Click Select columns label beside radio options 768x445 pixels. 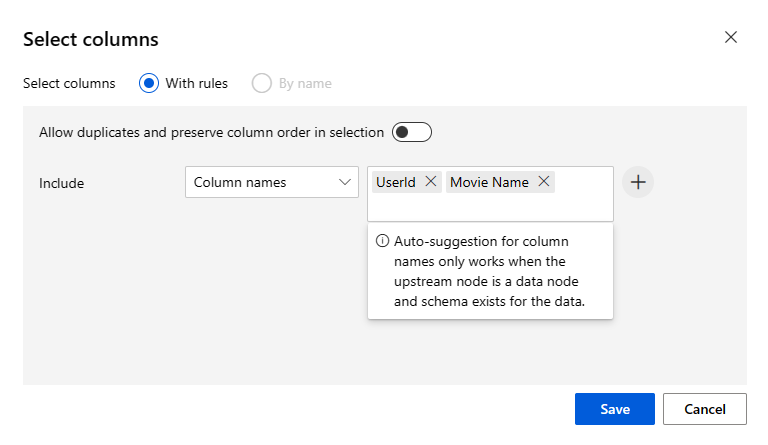tap(69, 83)
